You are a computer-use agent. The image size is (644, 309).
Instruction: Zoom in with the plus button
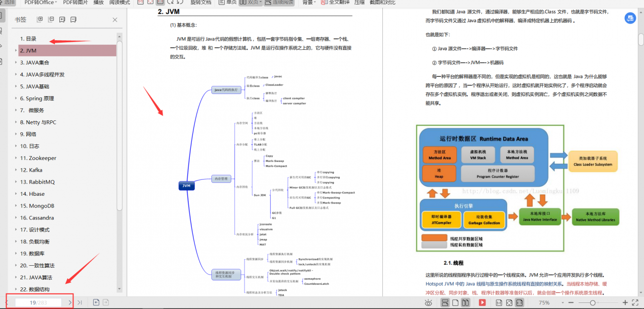pos(625,302)
